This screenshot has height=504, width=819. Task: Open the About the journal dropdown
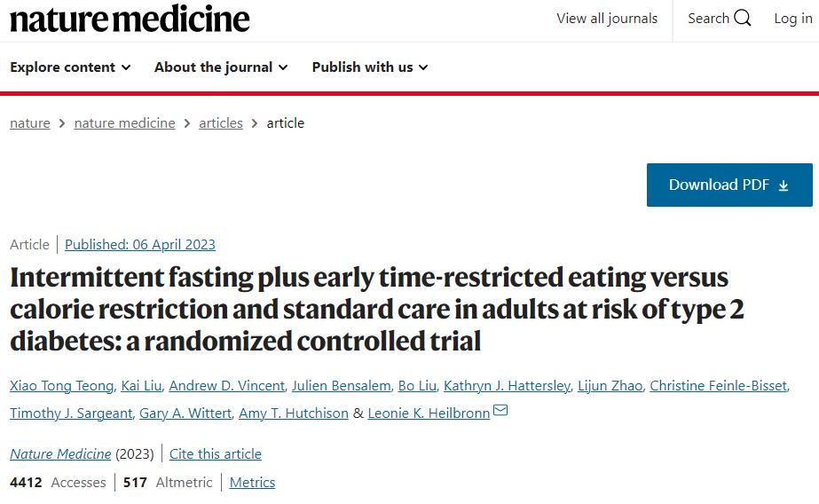coord(221,67)
